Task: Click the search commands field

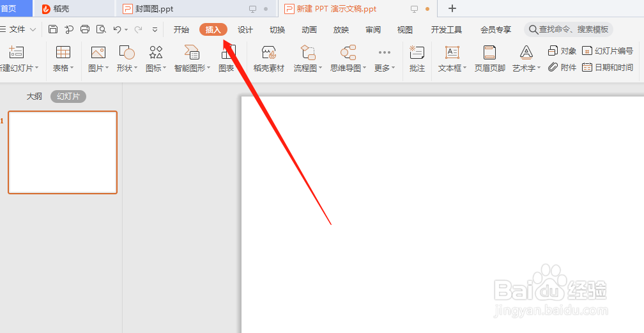Action: pyautogui.click(x=569, y=29)
